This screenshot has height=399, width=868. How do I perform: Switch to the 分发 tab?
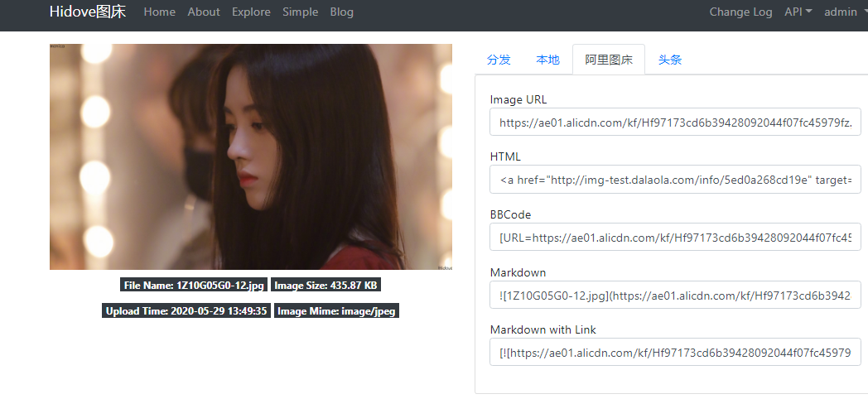(x=499, y=60)
